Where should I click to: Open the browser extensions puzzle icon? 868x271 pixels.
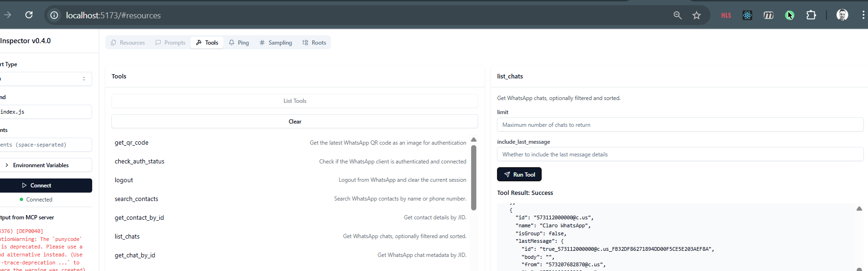[x=811, y=15]
